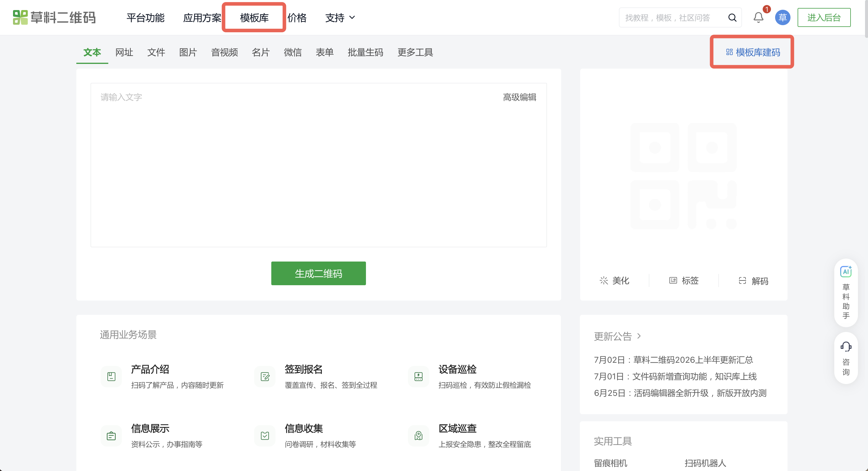Screen dimensions: 868x471
Task: Open the 价格 page
Action: pos(297,17)
